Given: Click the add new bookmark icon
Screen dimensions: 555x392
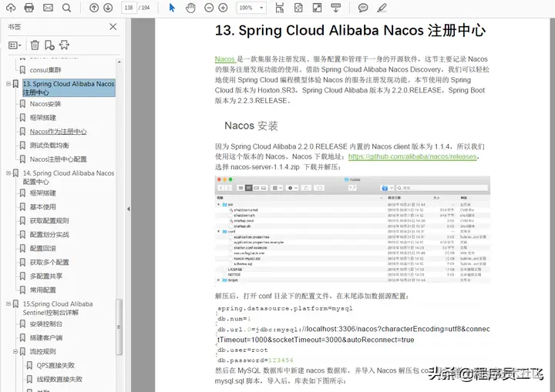Looking at the screenshot, I should coord(49,45).
